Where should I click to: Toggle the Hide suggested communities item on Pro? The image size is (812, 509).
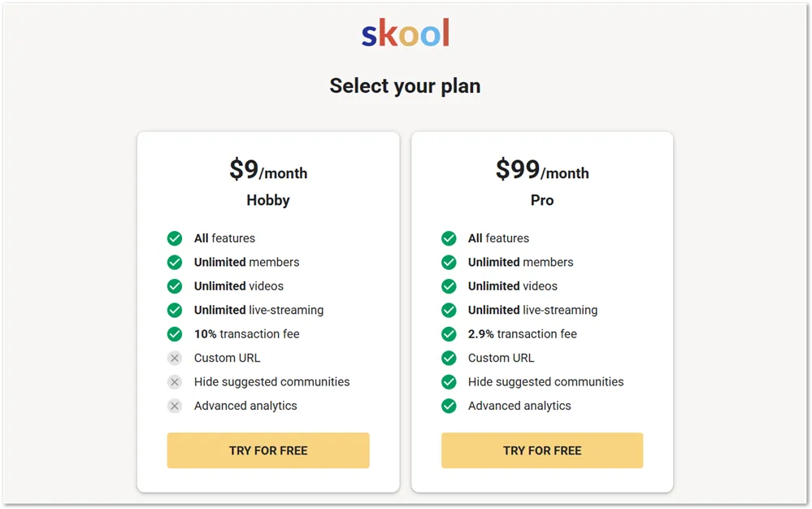point(449,381)
